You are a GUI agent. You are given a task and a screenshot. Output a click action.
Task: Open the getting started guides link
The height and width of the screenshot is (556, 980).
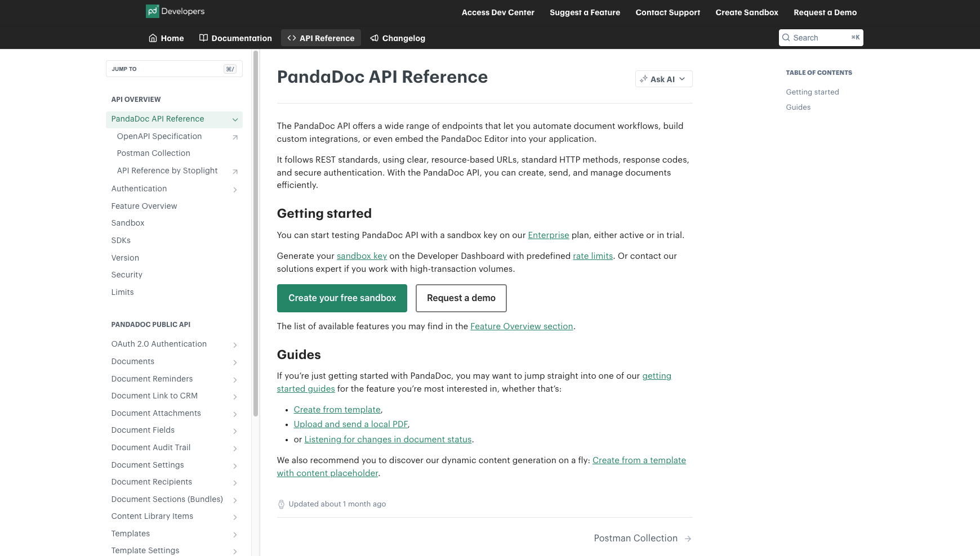[657, 376]
